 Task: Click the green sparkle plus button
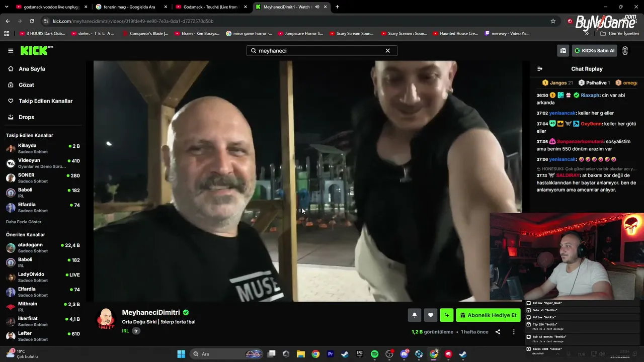446,315
